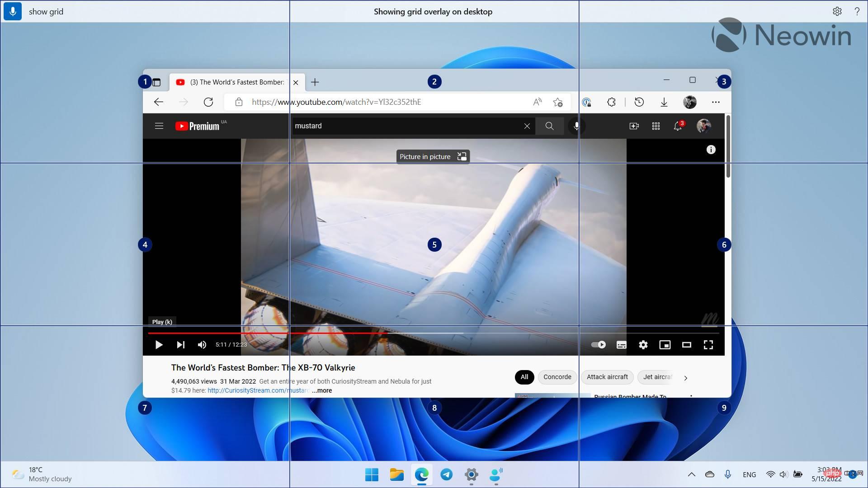Viewport: 868px width, 488px height.
Task: Select the 'All' filter tag
Action: 524,376
